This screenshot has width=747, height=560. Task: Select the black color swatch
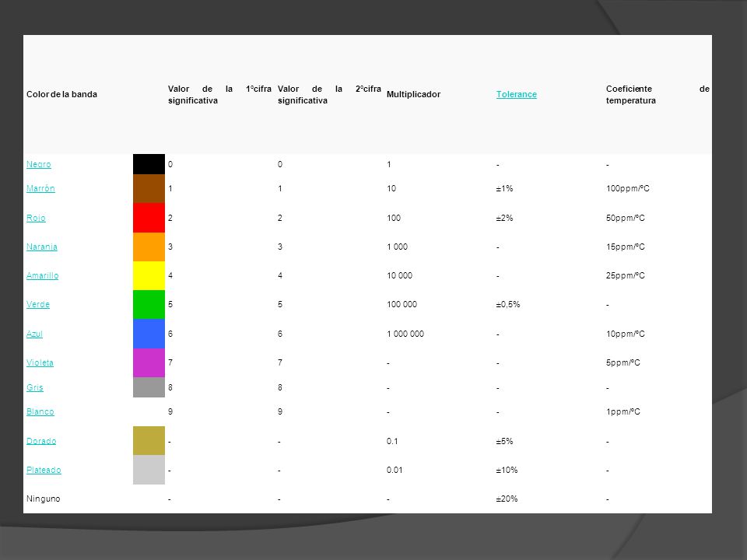pyautogui.click(x=149, y=164)
